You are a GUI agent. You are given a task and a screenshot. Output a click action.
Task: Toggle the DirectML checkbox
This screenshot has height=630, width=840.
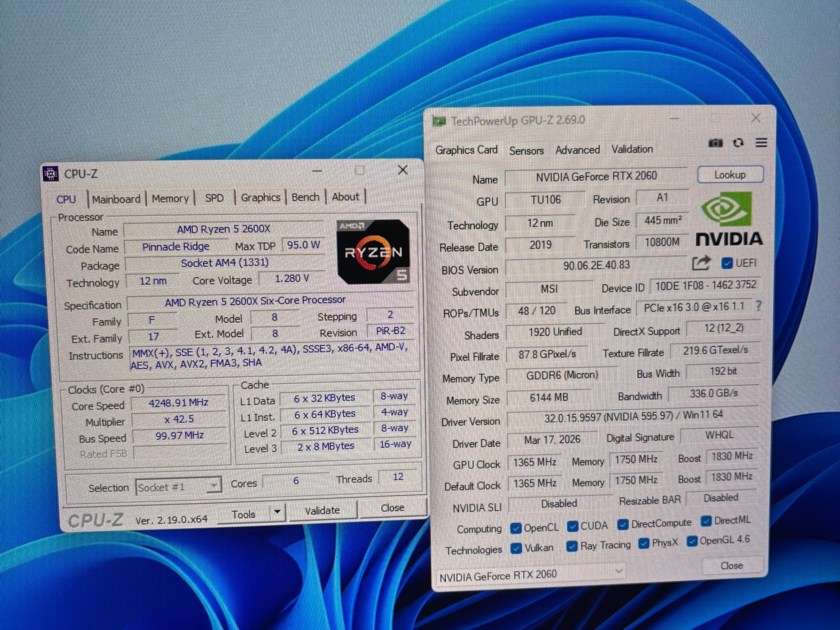pyautogui.click(x=706, y=521)
